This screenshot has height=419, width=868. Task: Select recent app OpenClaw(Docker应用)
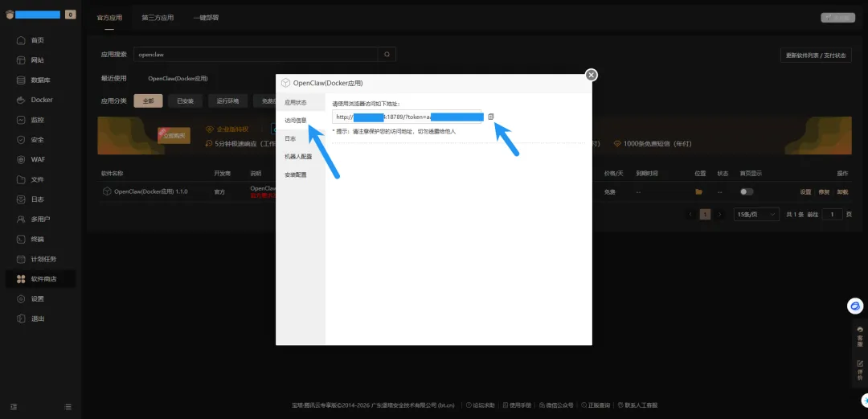[178, 79]
